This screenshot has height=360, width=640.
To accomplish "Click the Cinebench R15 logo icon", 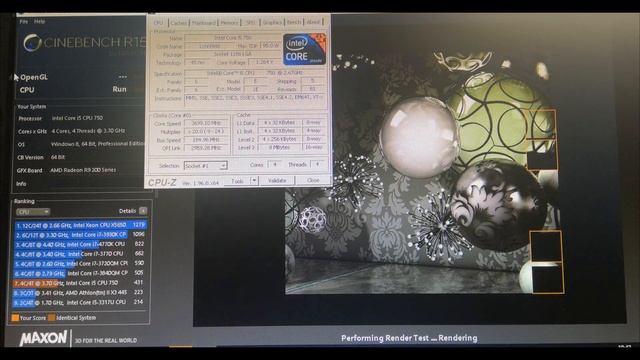I will click(x=32, y=43).
